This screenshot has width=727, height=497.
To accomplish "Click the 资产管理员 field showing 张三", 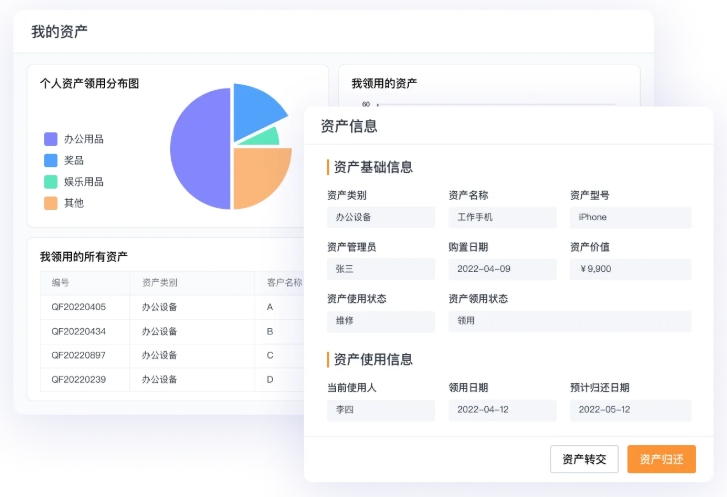I will click(x=380, y=269).
